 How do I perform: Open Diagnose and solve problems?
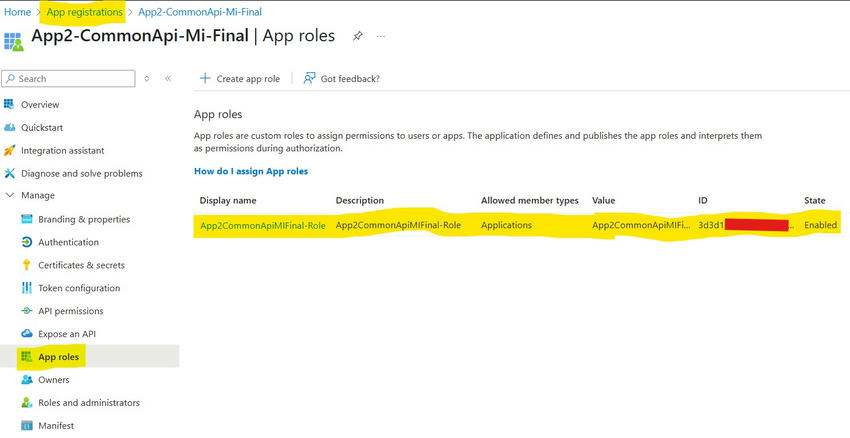pyautogui.click(x=81, y=173)
